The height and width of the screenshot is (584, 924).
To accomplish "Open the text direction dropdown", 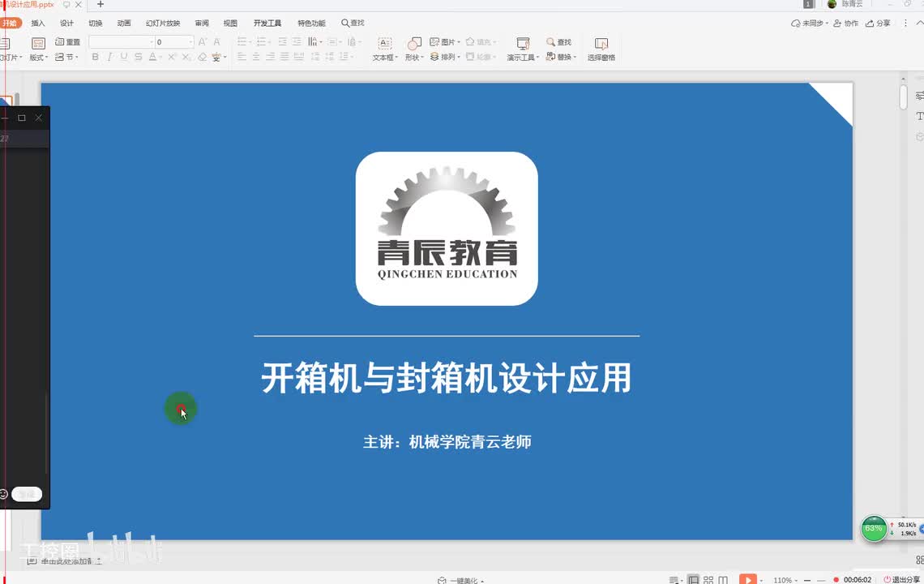I will pos(315,42).
